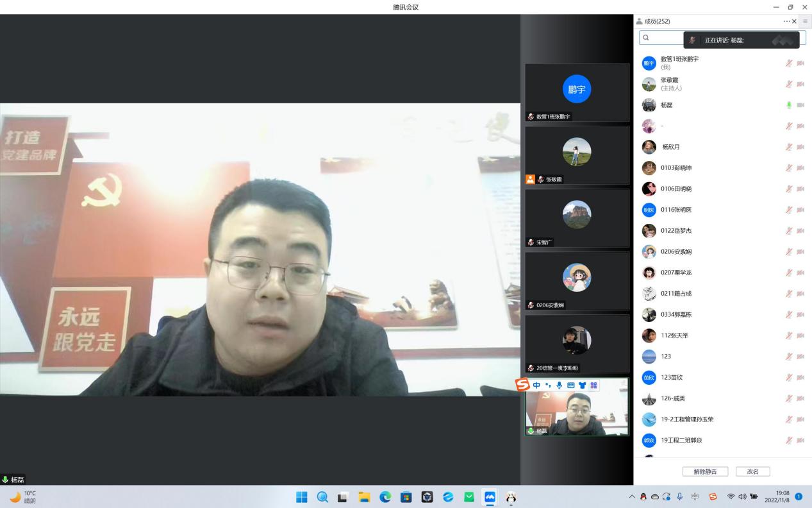Click the Sogou voice input microphone icon
This screenshot has width=812, height=508.
click(559, 385)
